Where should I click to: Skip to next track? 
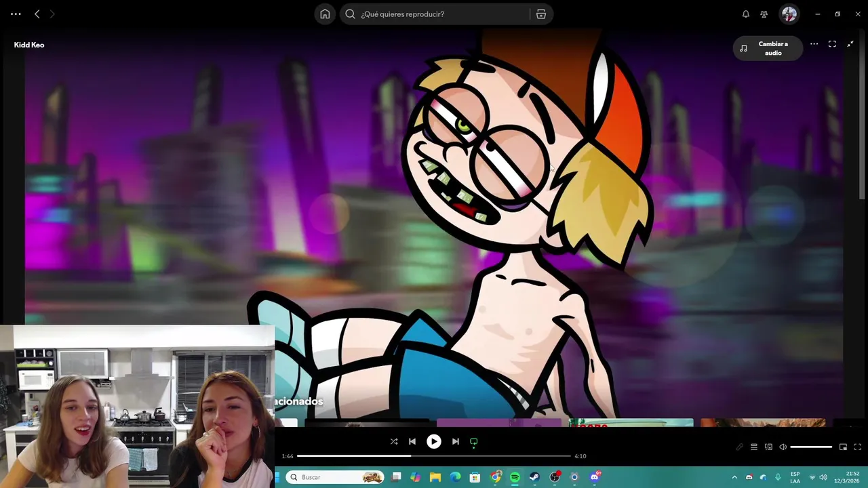[455, 441]
